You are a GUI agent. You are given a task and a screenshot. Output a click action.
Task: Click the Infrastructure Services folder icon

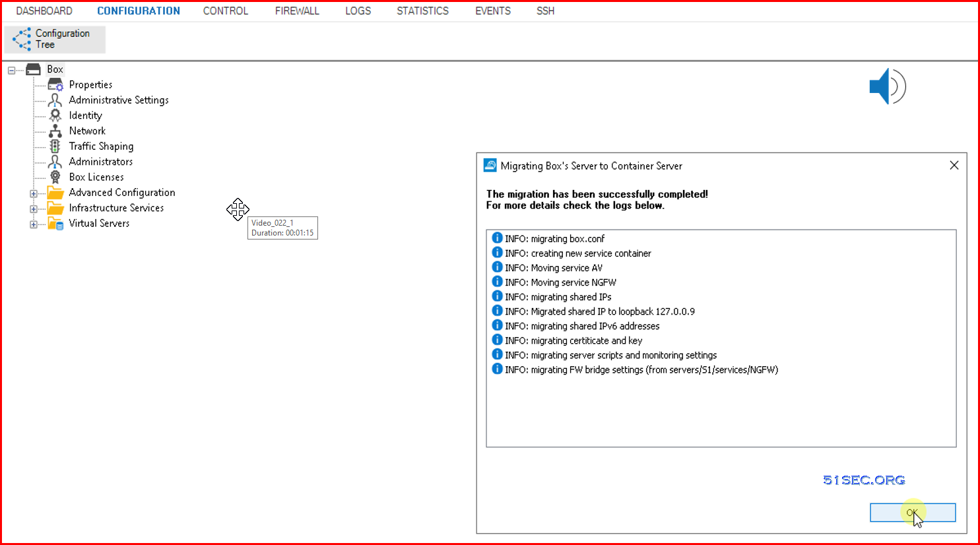pos(55,208)
